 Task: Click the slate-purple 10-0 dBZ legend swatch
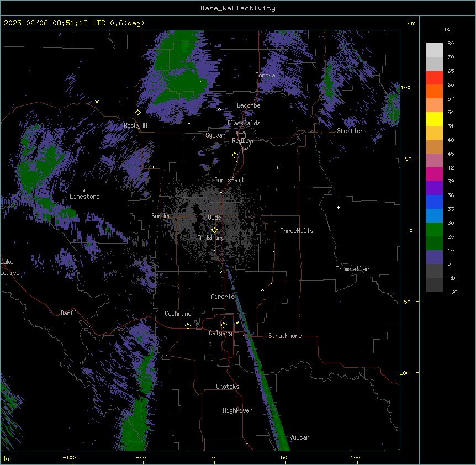[x=434, y=257]
